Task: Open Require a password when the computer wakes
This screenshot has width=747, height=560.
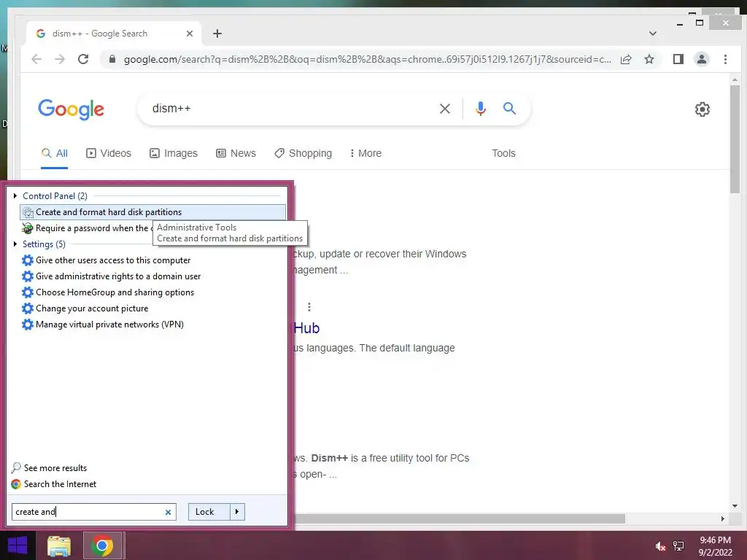Action: pos(86,228)
